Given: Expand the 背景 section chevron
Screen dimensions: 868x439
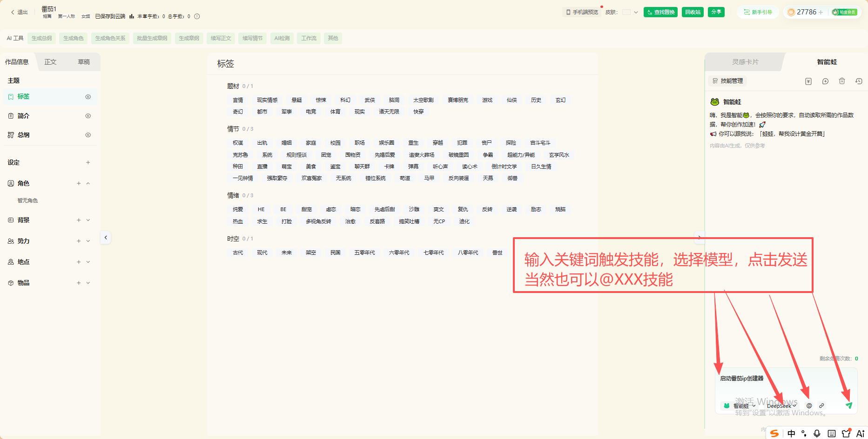Looking at the screenshot, I should click(x=88, y=220).
